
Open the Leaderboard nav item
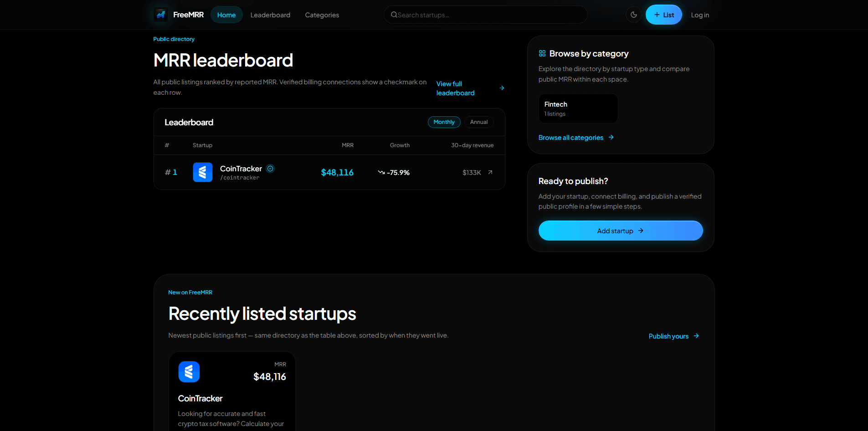point(270,15)
